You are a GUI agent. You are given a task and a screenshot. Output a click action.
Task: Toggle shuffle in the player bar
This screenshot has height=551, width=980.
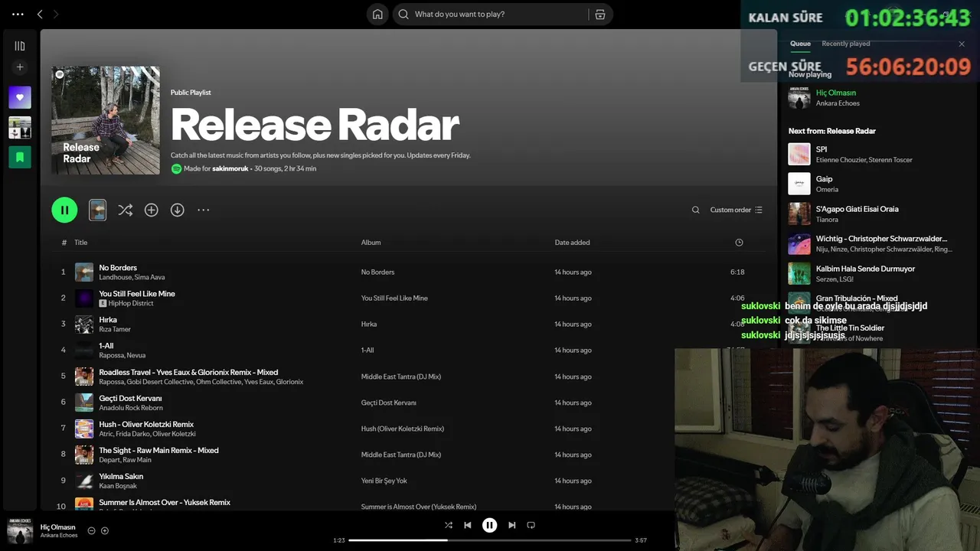pos(448,525)
